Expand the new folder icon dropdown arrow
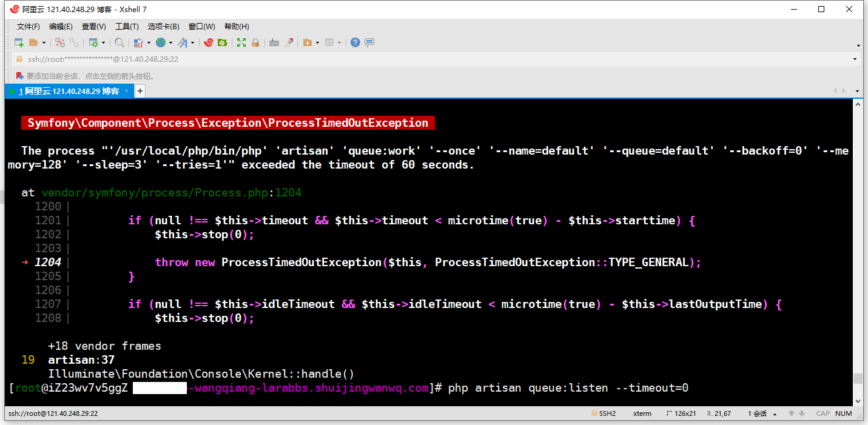Image resolution: width=868 pixels, height=425 pixels. pyautogui.click(x=317, y=42)
